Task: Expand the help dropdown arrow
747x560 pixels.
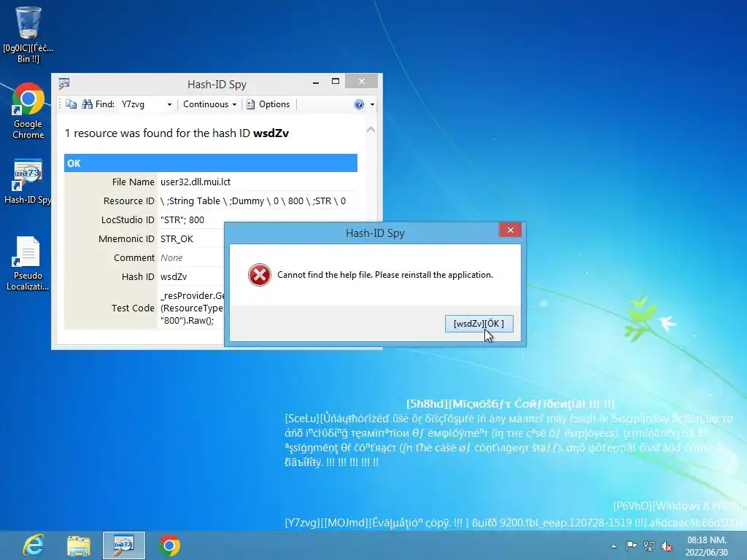Action: tap(373, 105)
